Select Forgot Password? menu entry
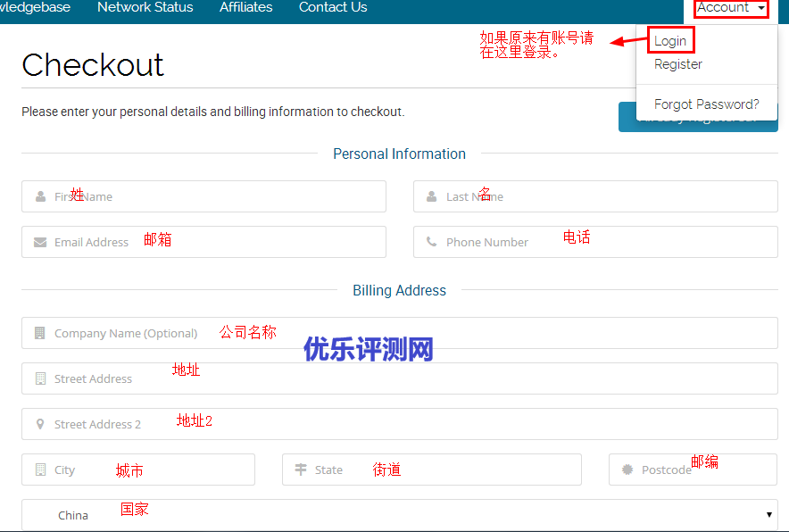This screenshot has height=532, width=789. pyautogui.click(x=707, y=104)
